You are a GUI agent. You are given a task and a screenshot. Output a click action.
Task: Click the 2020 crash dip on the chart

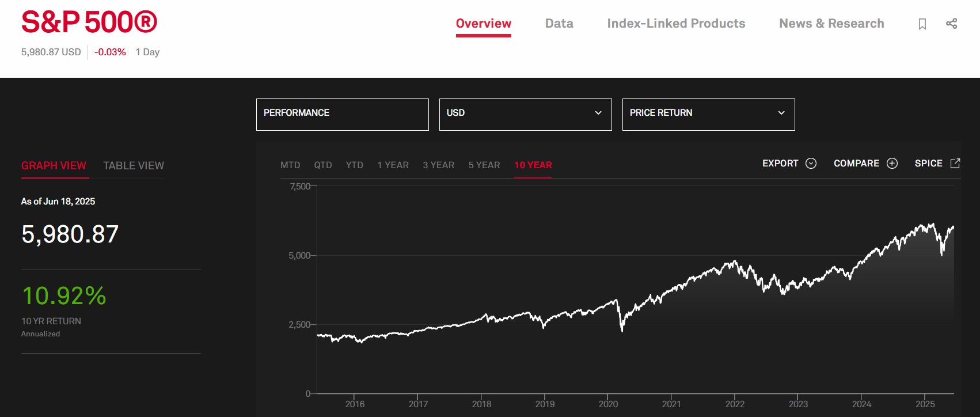(622, 329)
